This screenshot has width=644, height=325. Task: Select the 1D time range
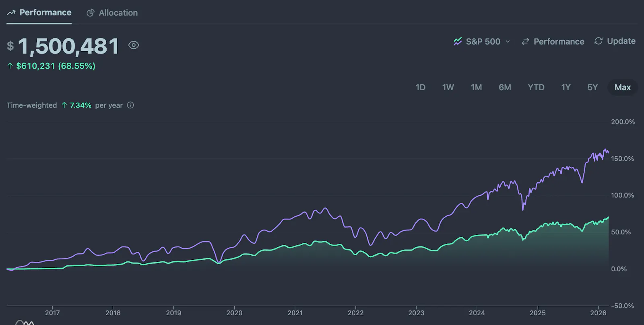point(421,87)
